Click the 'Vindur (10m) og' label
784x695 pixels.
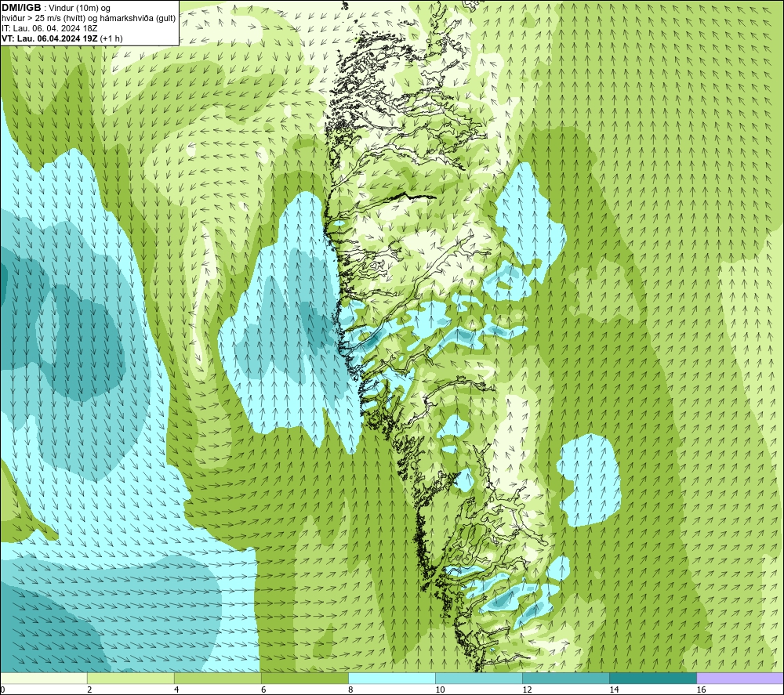(79, 9)
